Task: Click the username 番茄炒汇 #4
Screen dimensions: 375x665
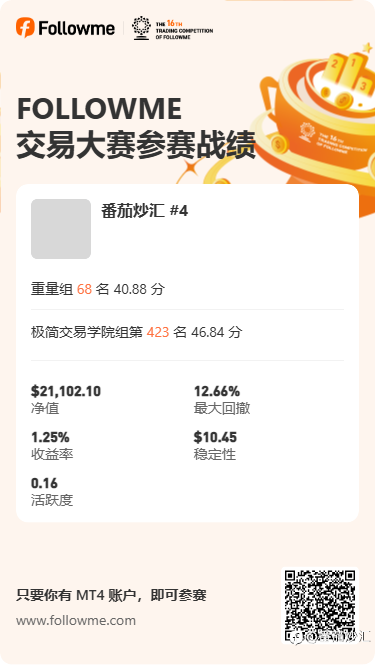Action: pyautogui.click(x=144, y=210)
